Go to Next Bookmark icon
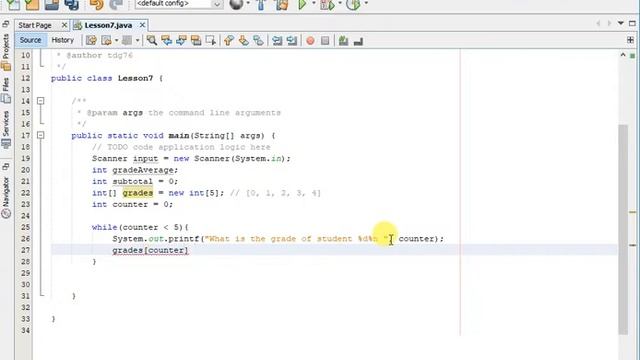 pyautogui.click(x=244, y=40)
